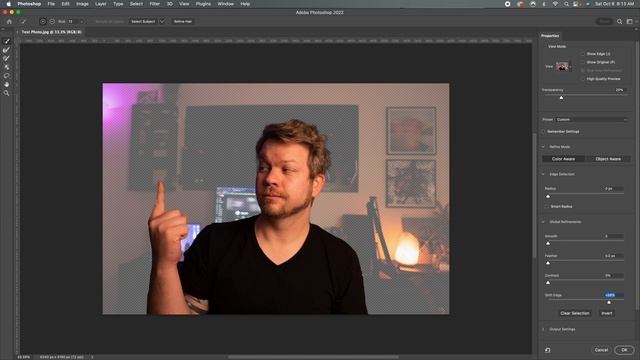The image size is (640, 360).
Task: Select the Hand tool
Action: (x=7, y=84)
